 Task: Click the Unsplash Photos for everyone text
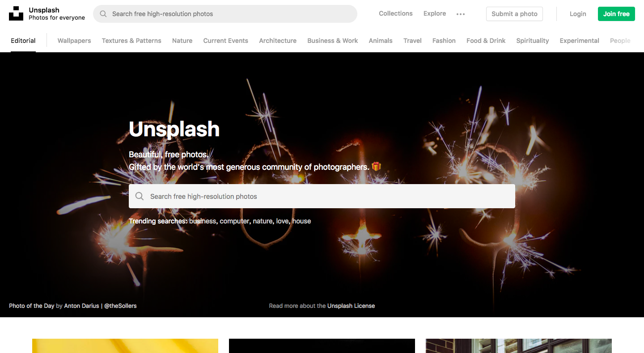click(57, 14)
